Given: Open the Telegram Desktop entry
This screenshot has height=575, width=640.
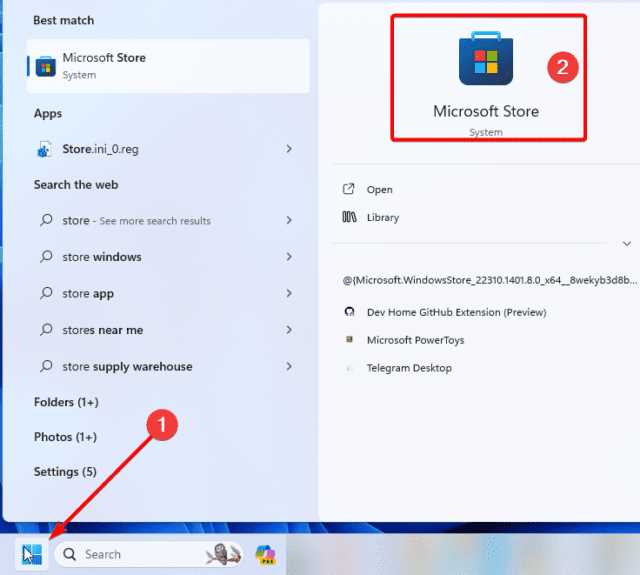Looking at the screenshot, I should (409, 368).
